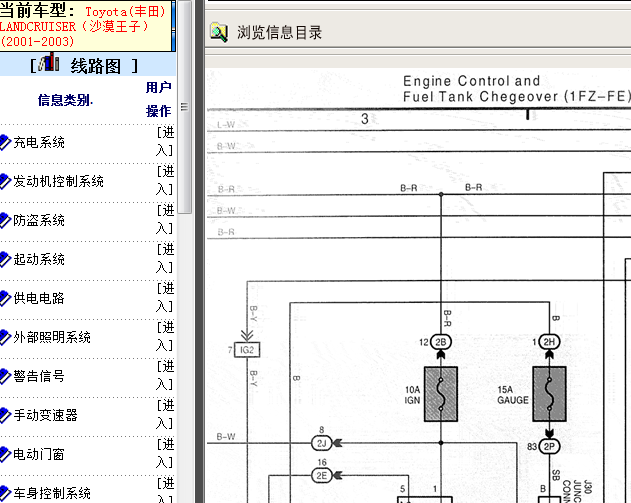Click the pencil icon beside 起动系统
The image size is (631, 503).
click(x=5, y=260)
